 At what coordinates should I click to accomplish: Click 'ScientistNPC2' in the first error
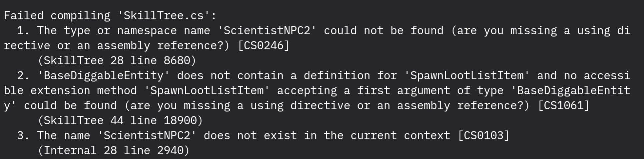[266, 31]
